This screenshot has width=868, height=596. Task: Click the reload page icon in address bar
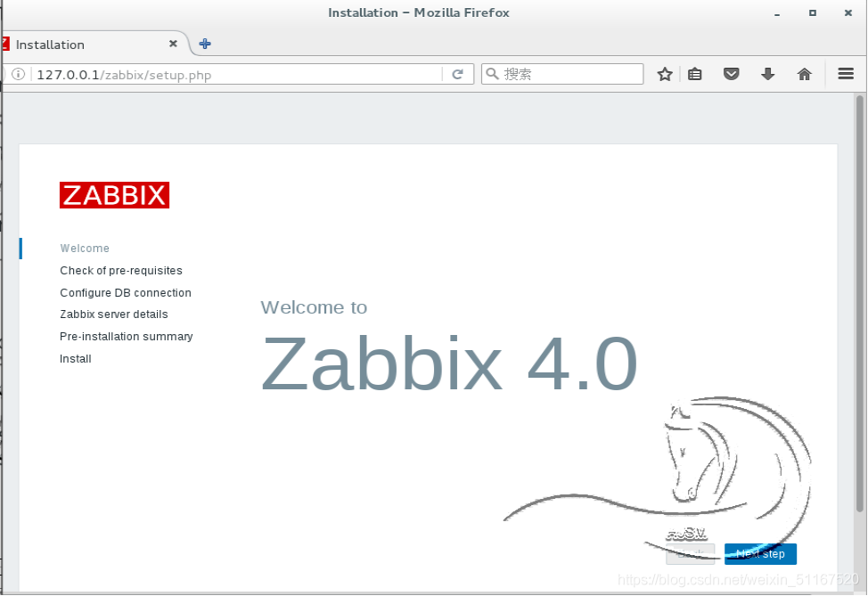pyautogui.click(x=457, y=74)
